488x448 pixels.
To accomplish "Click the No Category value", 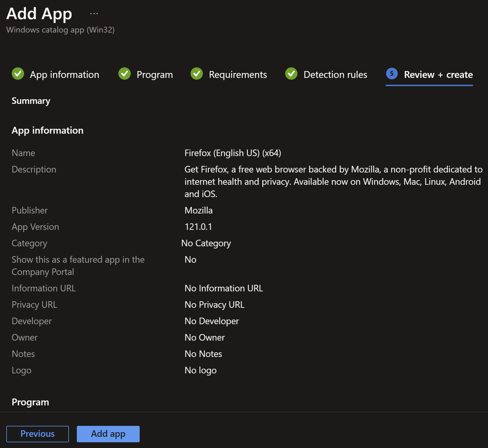I will 206,243.
